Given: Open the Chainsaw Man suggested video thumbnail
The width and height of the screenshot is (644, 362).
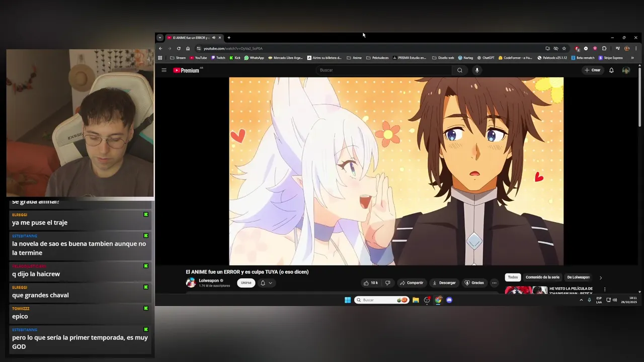Looking at the screenshot, I should (526, 290).
